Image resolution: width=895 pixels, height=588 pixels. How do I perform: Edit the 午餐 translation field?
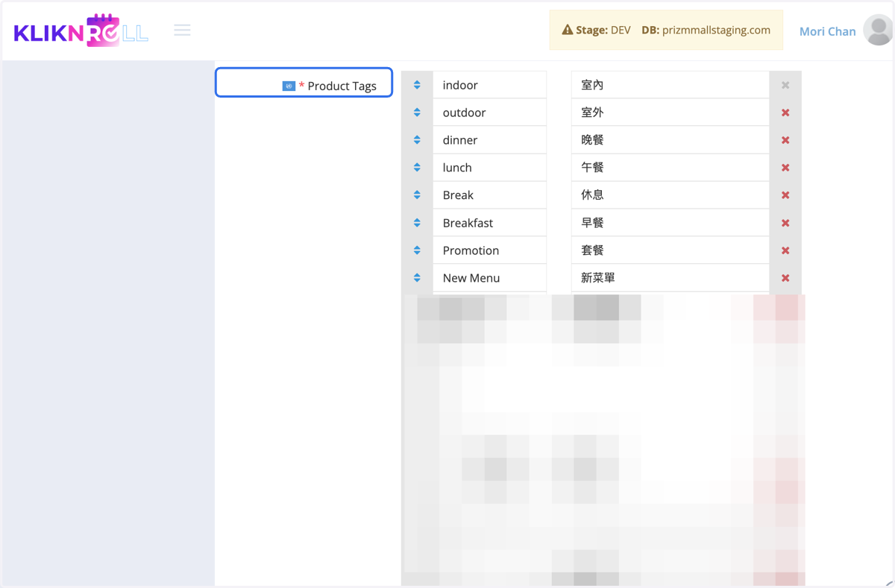671,168
